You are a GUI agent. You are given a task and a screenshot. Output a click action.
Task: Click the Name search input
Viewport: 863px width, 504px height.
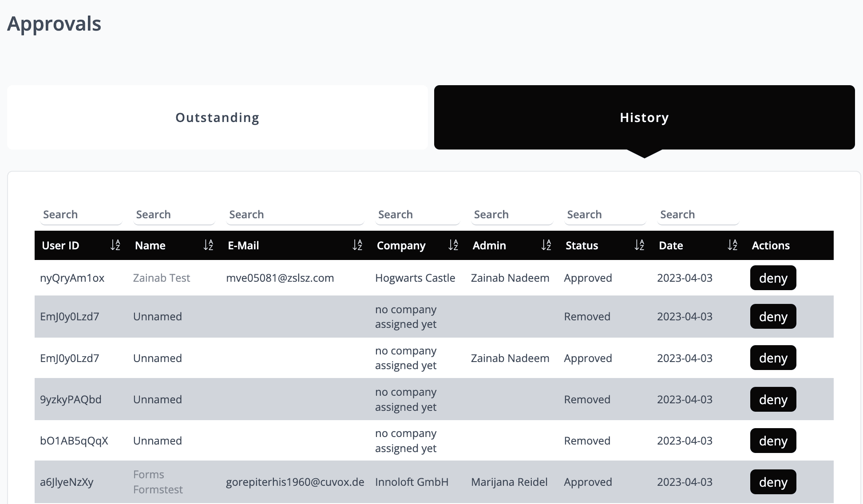(174, 215)
